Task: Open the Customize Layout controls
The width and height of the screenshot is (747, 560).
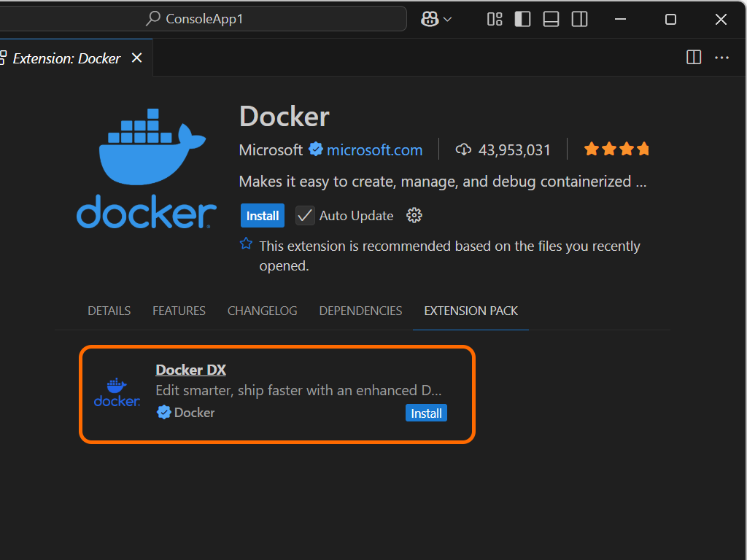Action: 495,19
